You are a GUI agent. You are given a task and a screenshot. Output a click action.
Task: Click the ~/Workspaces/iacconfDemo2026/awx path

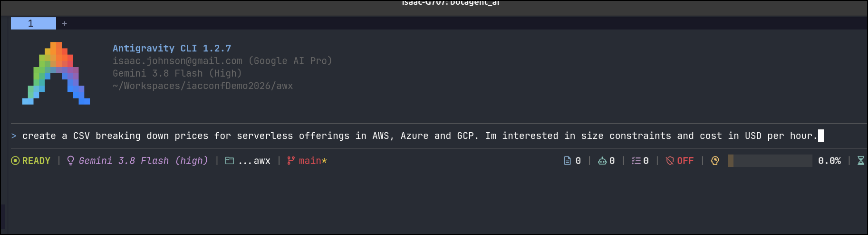coord(203,86)
